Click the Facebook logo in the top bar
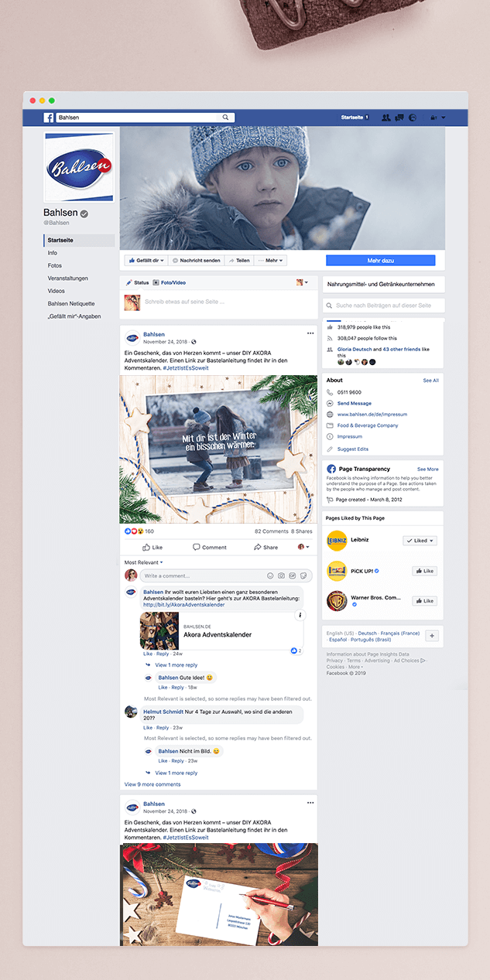The height and width of the screenshot is (980, 490). pos(48,118)
